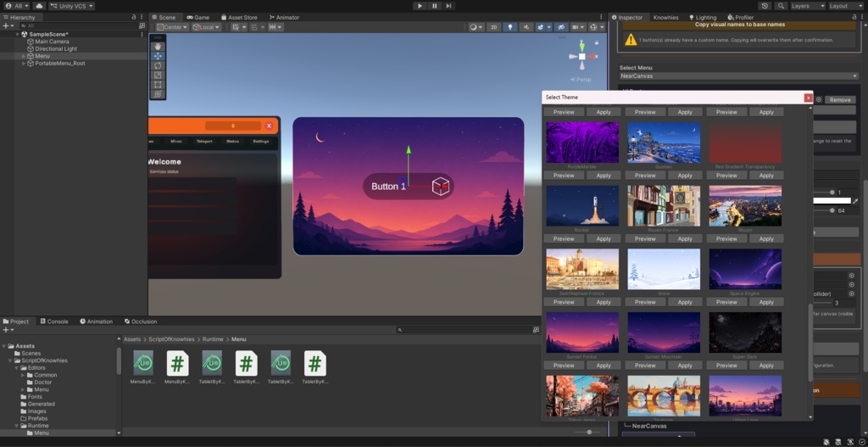The width and height of the screenshot is (868, 447).
Task: Click the white color field in Inspector
Action: [832, 201]
